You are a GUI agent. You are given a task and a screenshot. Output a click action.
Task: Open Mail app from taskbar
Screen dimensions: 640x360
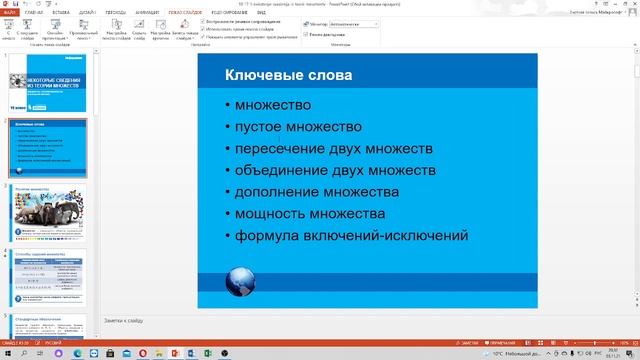click(x=127, y=353)
